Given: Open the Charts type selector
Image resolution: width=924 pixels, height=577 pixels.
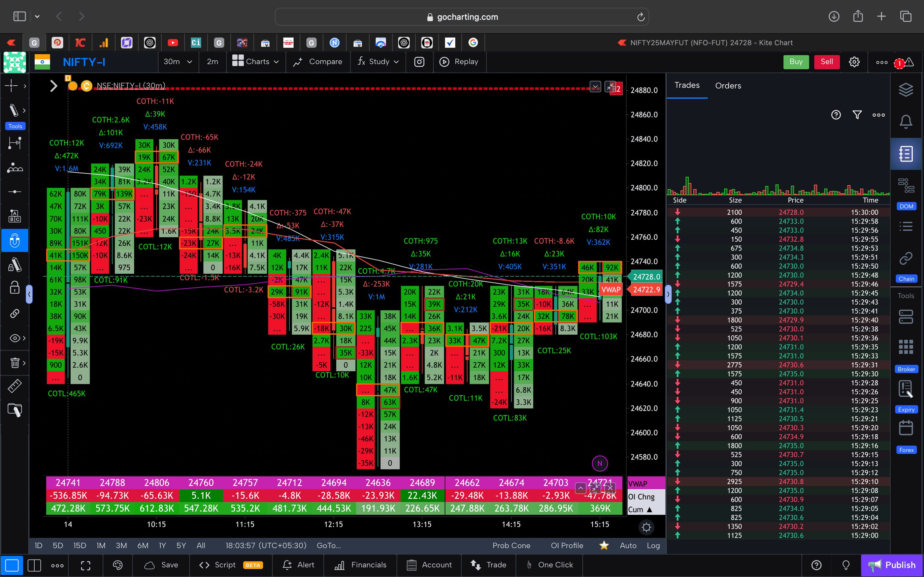Looking at the screenshot, I should click(x=256, y=62).
